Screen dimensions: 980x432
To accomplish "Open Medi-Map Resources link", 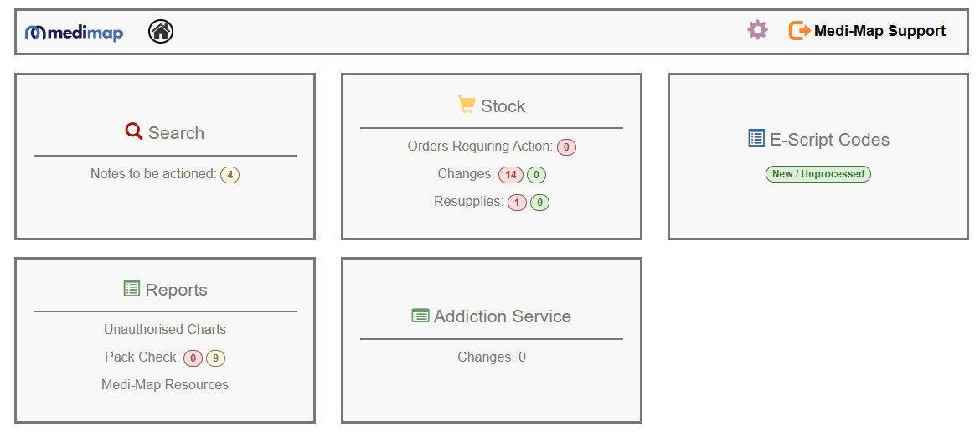I will (x=165, y=384).
